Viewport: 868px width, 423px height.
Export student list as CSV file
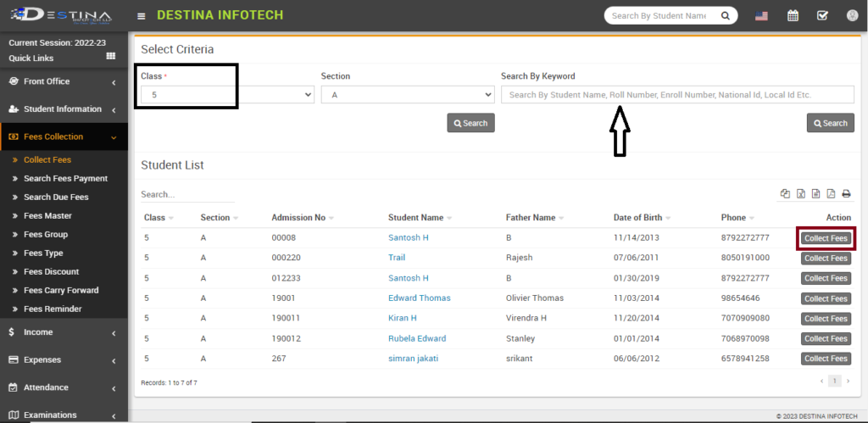click(815, 194)
